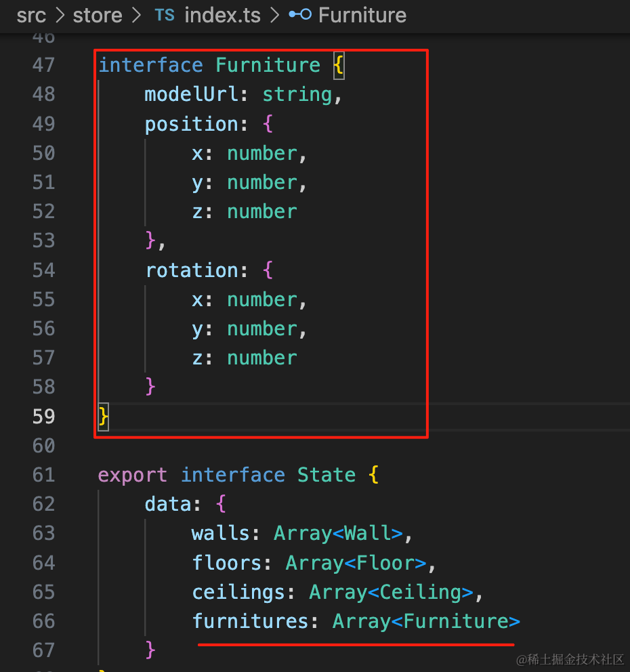The width and height of the screenshot is (630, 672).
Task: Expand chevron after store breadcrumb
Action: [x=136, y=16]
